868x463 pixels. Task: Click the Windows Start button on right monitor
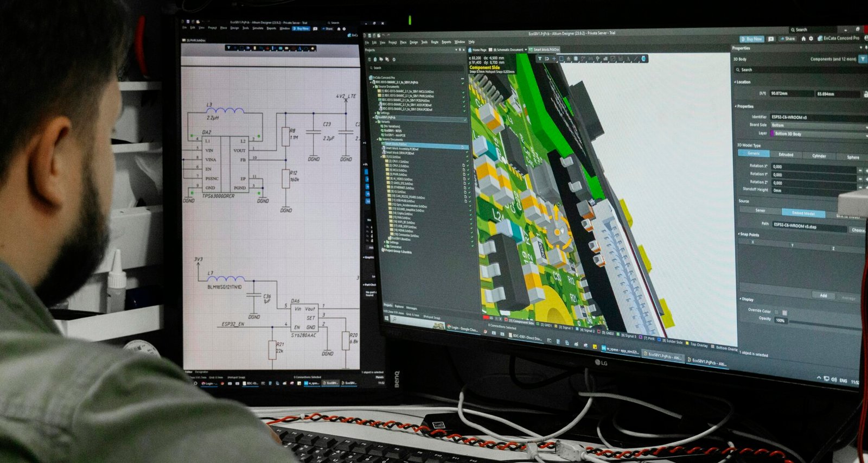(386, 318)
